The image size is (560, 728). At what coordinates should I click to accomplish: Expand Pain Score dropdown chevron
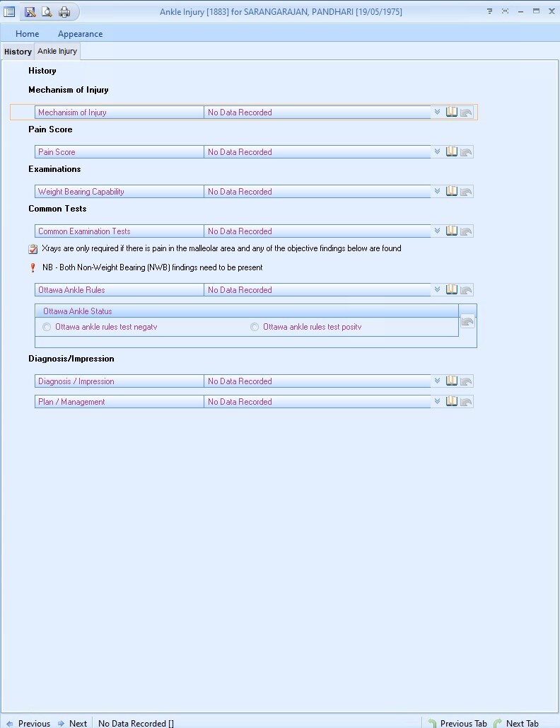tap(437, 151)
